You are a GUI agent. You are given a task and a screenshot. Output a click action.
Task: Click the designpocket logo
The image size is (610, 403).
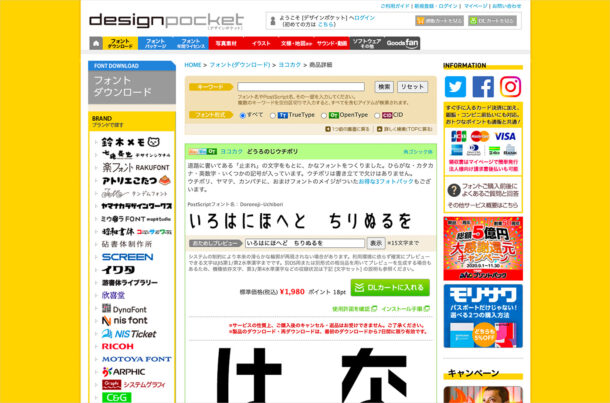tap(166, 21)
